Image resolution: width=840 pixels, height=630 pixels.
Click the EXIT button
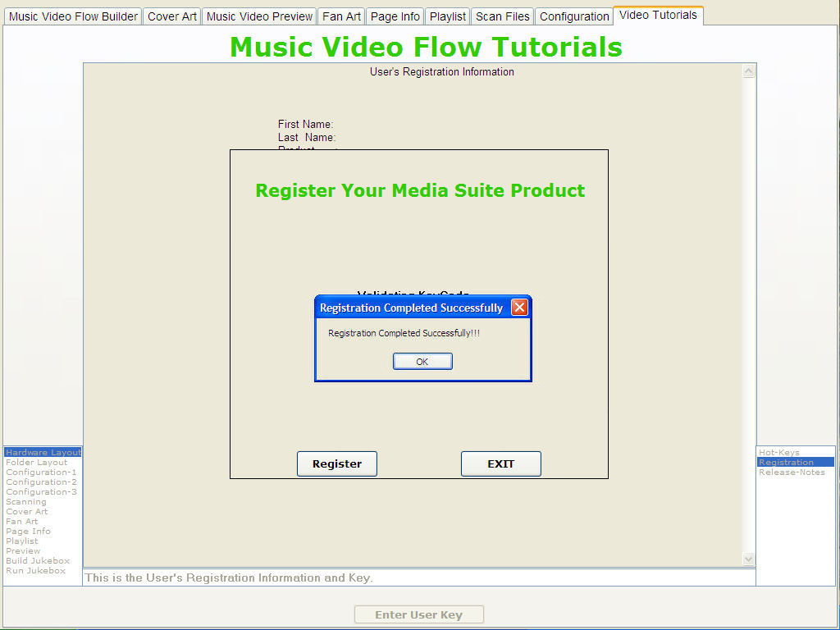tap(501, 464)
